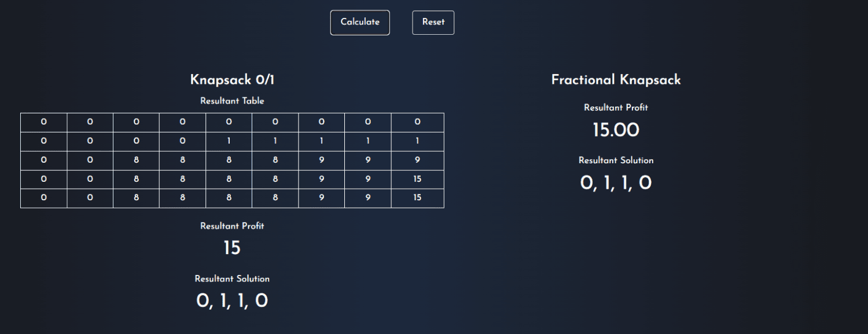The image size is (868, 334).
Task: Click the 15.00 fractional profit value
Action: (x=616, y=130)
